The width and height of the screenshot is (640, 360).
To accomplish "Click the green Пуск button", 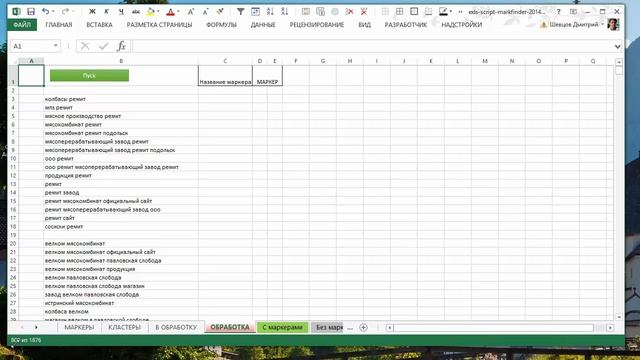I will [89, 76].
